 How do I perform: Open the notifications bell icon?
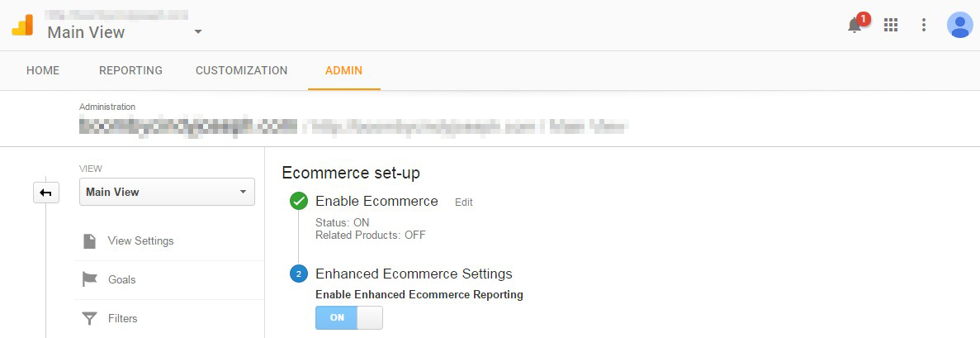tap(855, 25)
